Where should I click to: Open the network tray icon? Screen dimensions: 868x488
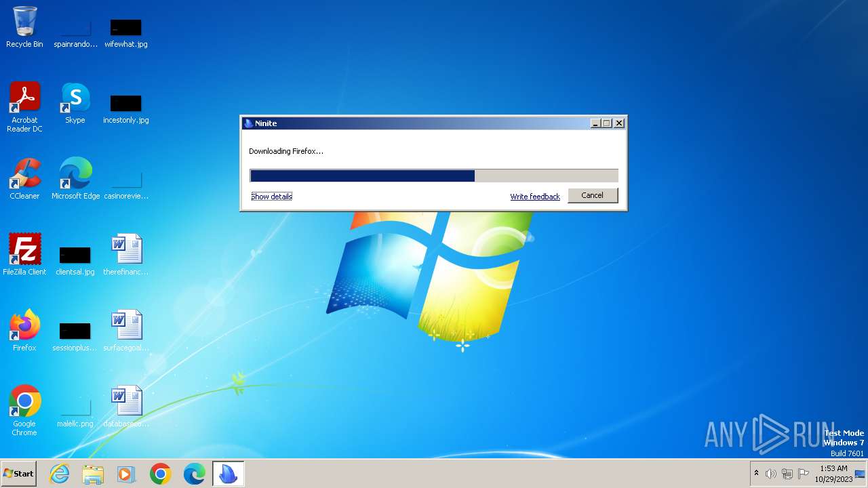pyautogui.click(x=787, y=474)
